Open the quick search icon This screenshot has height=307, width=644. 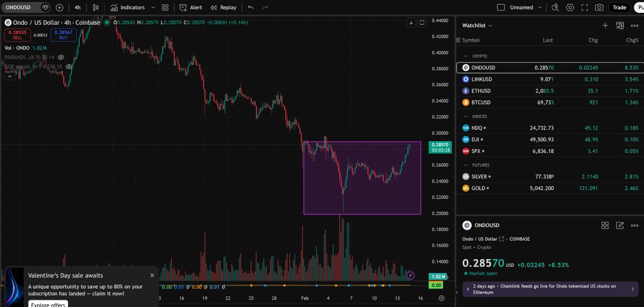555,8
